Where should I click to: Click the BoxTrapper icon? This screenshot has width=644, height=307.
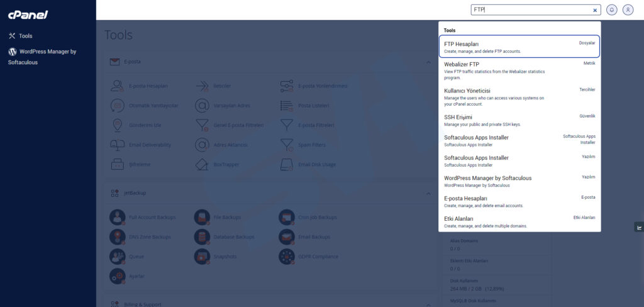point(202,164)
